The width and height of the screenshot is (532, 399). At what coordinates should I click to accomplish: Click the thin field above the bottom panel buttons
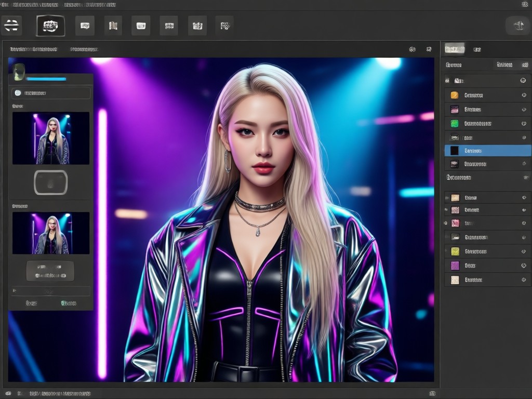(51, 291)
